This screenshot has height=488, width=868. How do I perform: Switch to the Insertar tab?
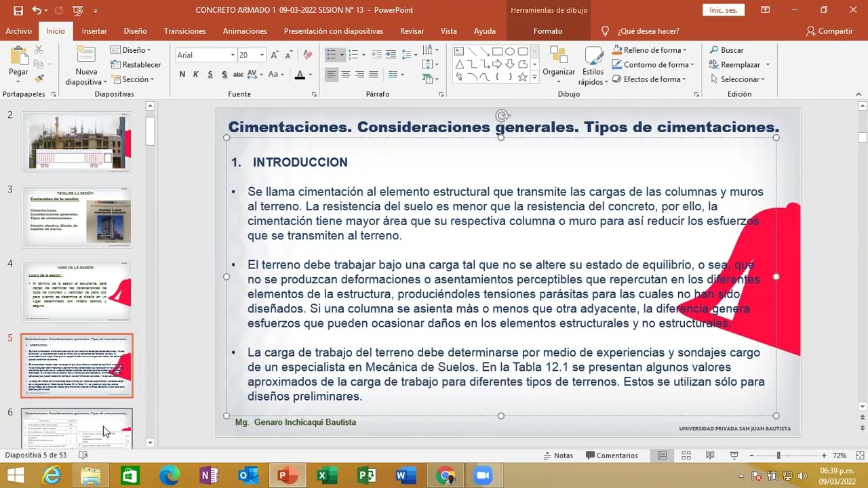point(94,31)
